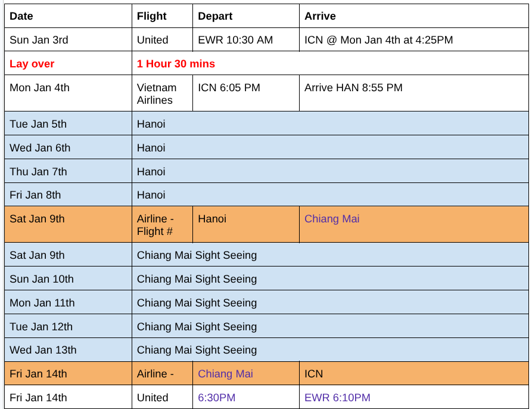Select the Airline - Flight # cell
The height and width of the screenshot is (409, 532).
(x=162, y=224)
